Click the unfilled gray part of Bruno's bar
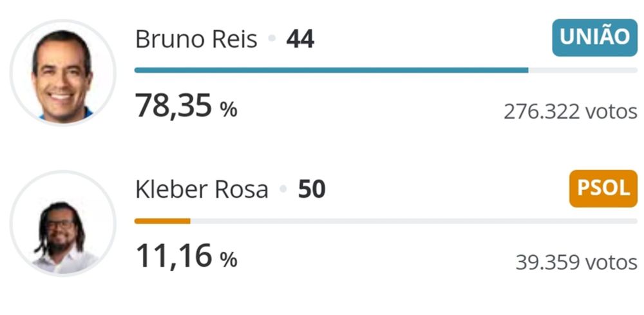 click(x=583, y=70)
